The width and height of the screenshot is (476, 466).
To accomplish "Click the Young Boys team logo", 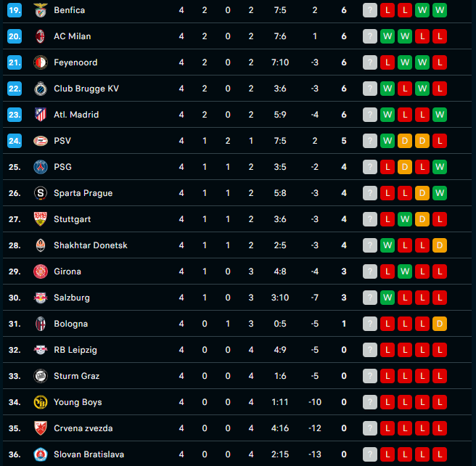I will click(x=41, y=402).
